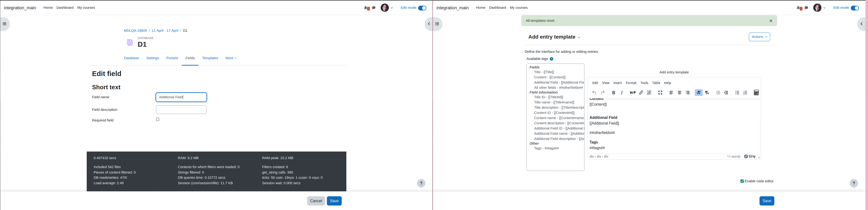Image resolution: width=868 pixels, height=210 pixels.
Task: Click the Field name input box
Action: (181, 97)
